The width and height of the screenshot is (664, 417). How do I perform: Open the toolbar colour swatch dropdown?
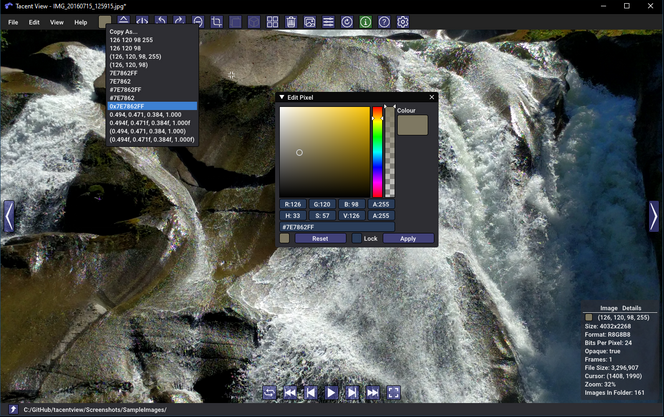[x=105, y=22]
